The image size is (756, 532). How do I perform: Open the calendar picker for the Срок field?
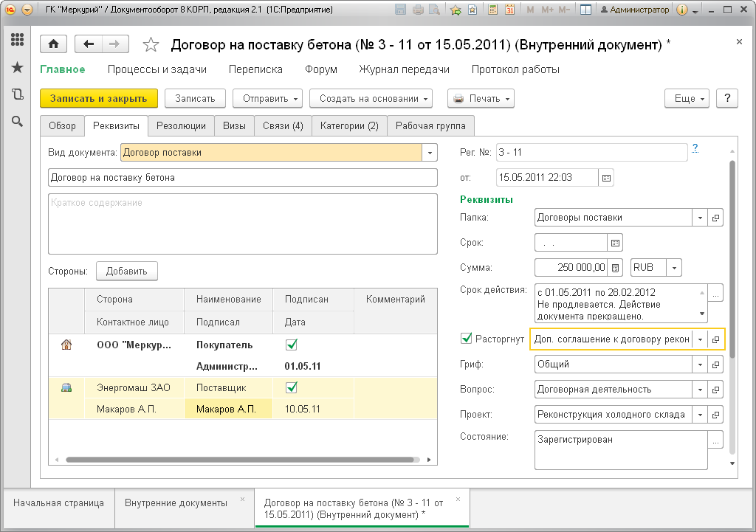tap(615, 243)
